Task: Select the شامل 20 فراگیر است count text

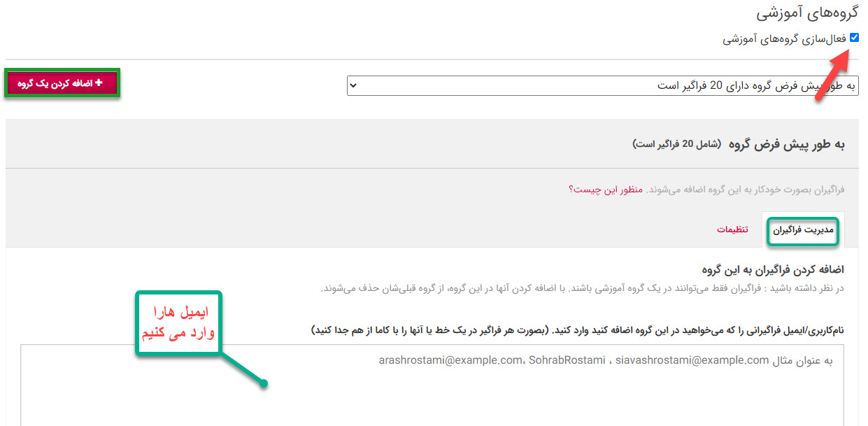Action: coord(676,144)
